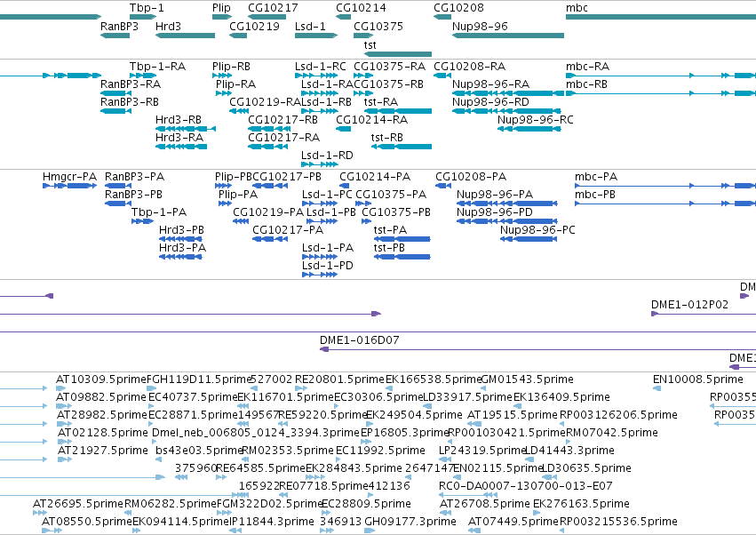Select the tst-RB transcript label
Image resolution: width=756 pixels, height=535 pixels.
pyautogui.click(x=386, y=138)
